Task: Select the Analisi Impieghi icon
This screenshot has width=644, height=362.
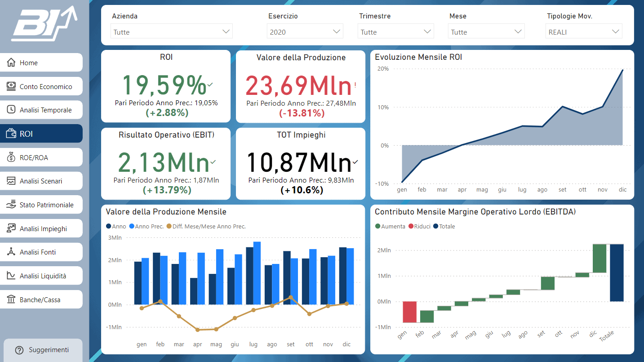Action: pyautogui.click(x=11, y=228)
